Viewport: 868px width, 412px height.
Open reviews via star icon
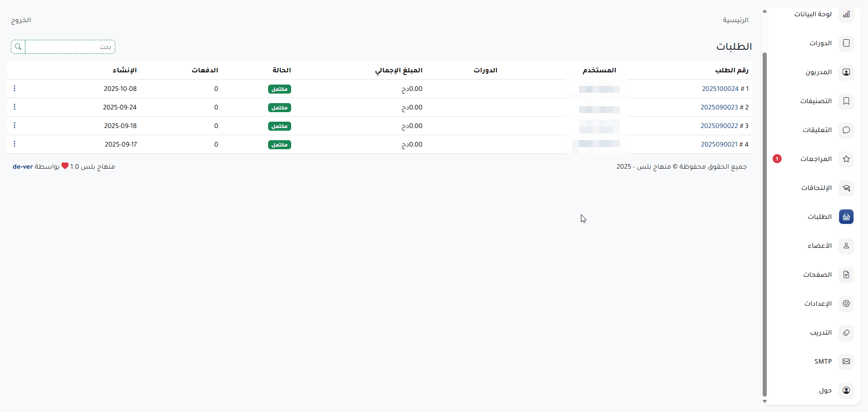click(846, 159)
